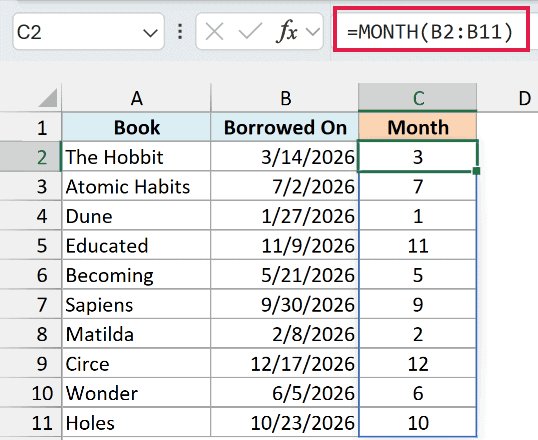Select Month cell showing 11 for Educated
The width and height of the screenshot is (538, 440).
418,245
